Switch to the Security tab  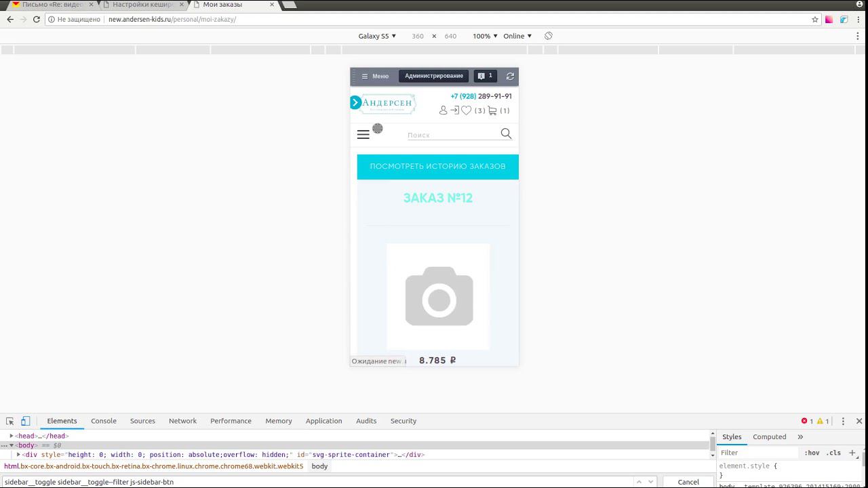(403, 421)
